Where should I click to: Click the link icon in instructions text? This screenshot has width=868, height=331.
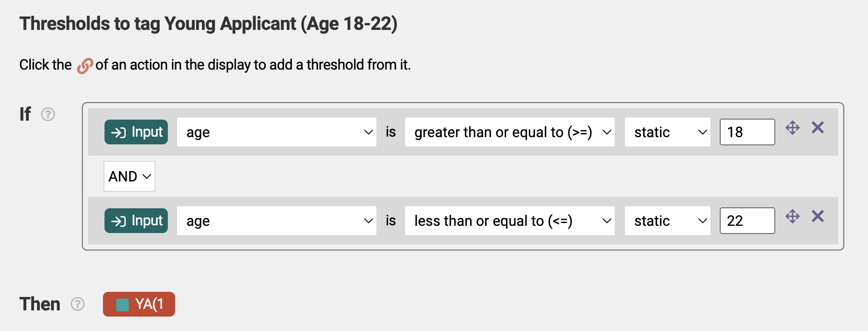tap(85, 66)
